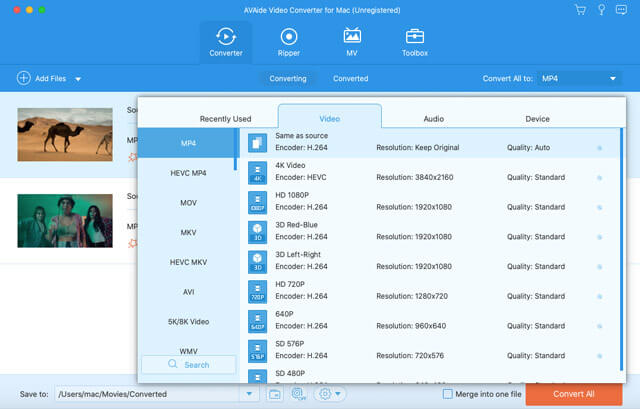Click the Quality: Auto text
This screenshot has width=640, height=409.
point(528,147)
